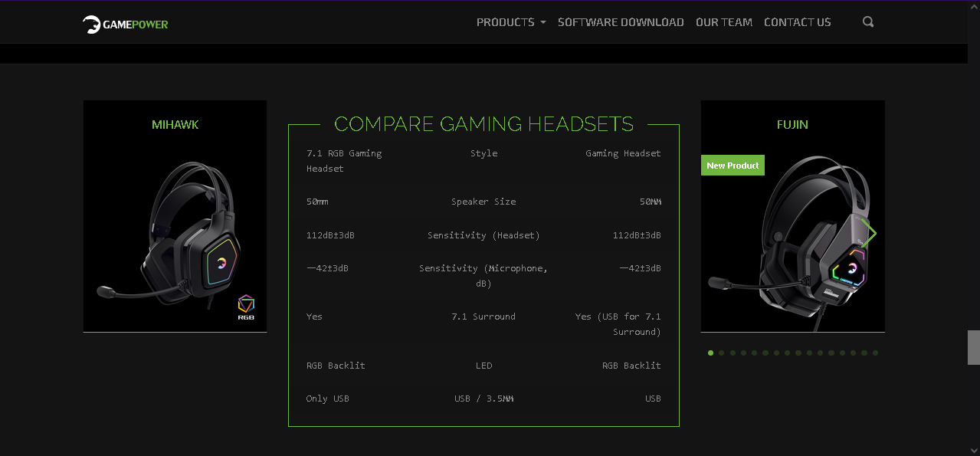Expand the PRODUCTS dropdown menu
This screenshot has height=456, width=980.
point(511,22)
